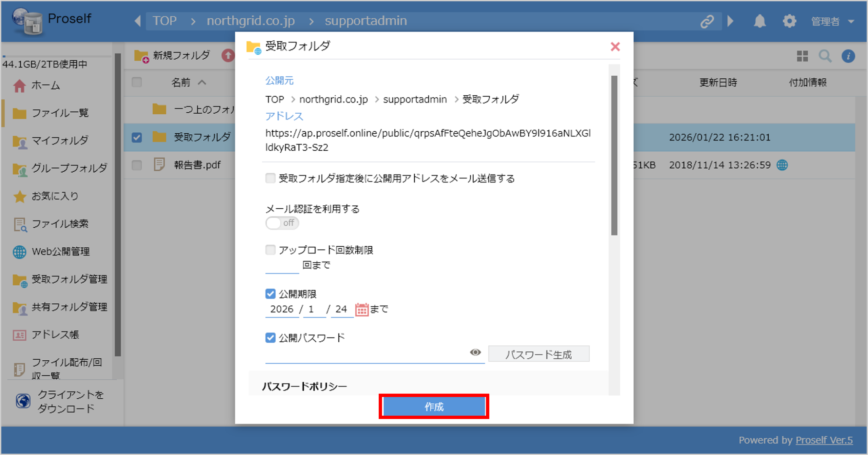
Task: Click the 作成 button to create
Action: tap(434, 406)
